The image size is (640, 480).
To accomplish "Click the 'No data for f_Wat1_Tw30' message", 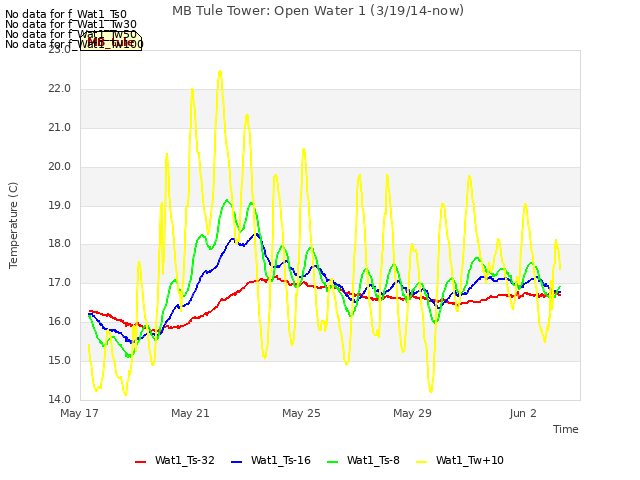I will tap(71, 24).
